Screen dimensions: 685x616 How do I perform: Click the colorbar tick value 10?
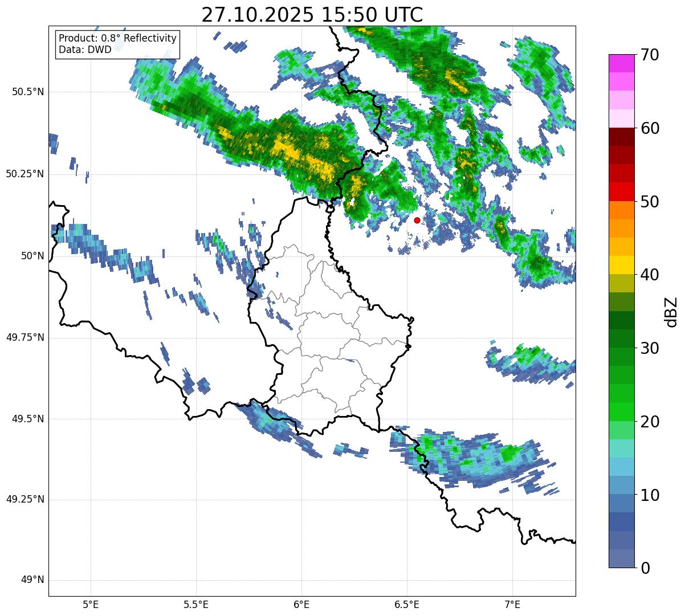click(x=650, y=495)
